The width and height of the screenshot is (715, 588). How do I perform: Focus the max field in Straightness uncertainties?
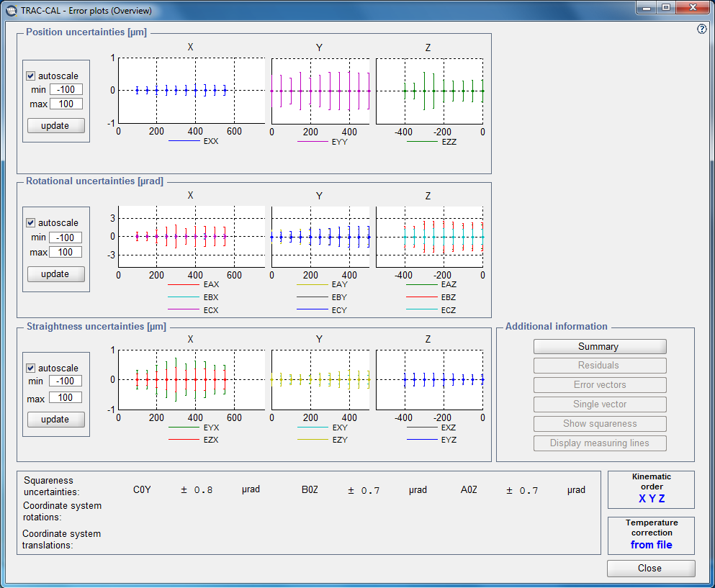click(66, 397)
